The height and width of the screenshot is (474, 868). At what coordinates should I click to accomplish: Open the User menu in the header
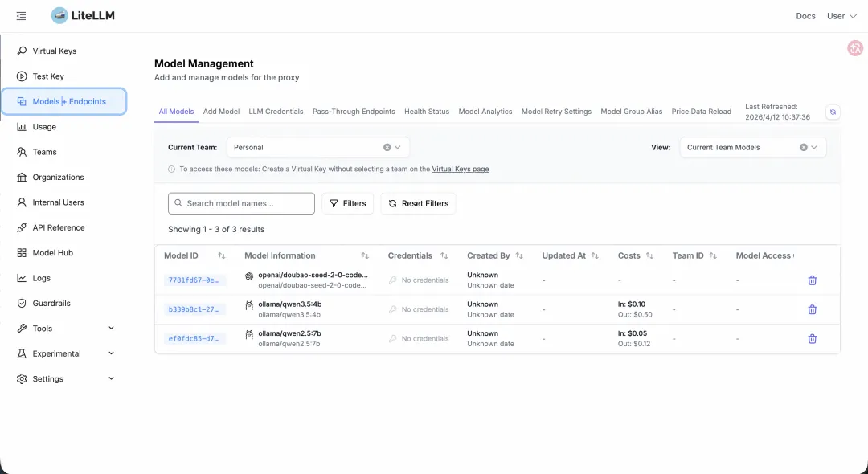pyautogui.click(x=841, y=16)
